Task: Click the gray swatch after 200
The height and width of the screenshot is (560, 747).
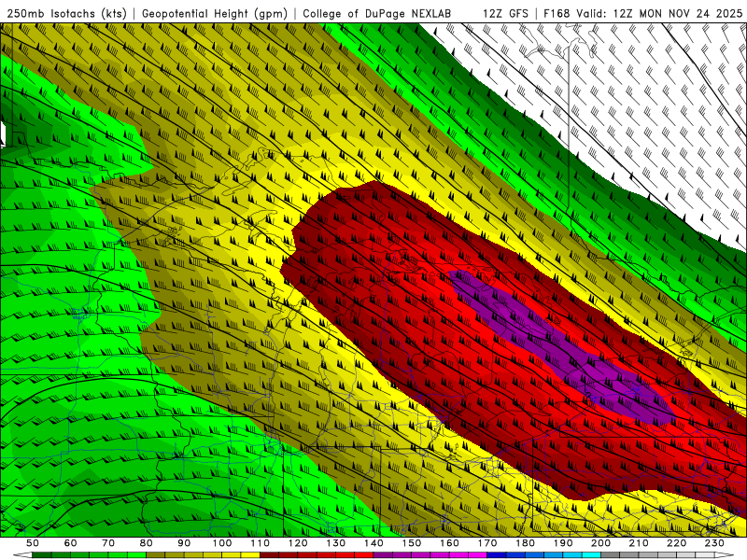Action: click(611, 555)
